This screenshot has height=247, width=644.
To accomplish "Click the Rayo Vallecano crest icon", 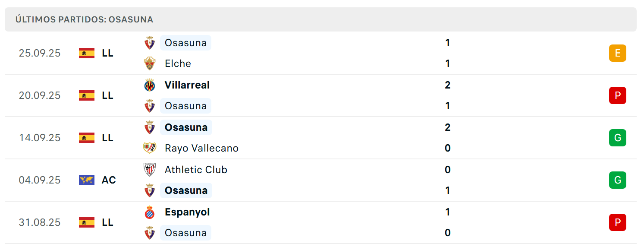I will (150, 148).
